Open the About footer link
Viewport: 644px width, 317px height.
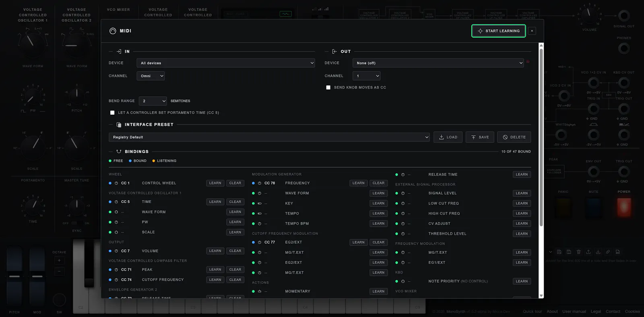click(x=552, y=312)
